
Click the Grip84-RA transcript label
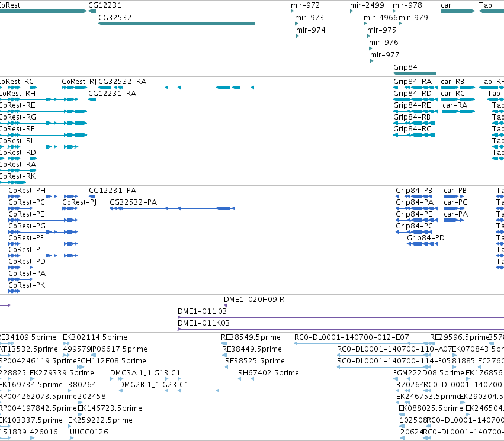click(x=413, y=82)
